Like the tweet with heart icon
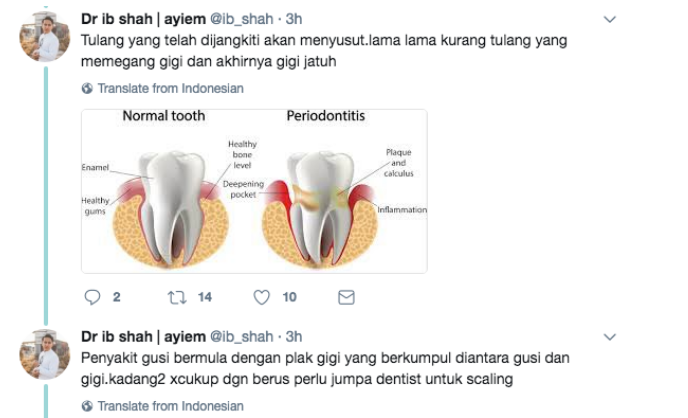The width and height of the screenshot is (688, 418). point(262,298)
